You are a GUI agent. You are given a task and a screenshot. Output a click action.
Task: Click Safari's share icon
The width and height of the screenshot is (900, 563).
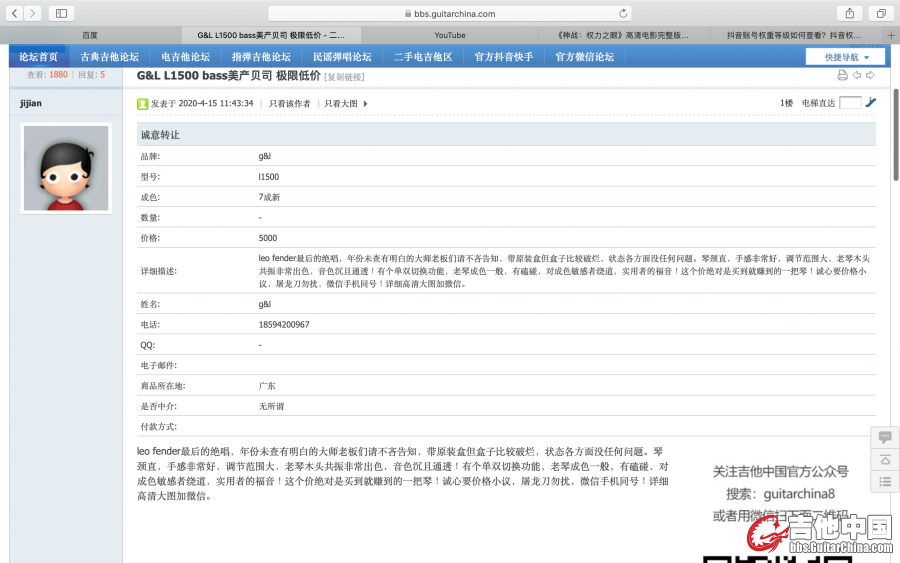point(850,13)
